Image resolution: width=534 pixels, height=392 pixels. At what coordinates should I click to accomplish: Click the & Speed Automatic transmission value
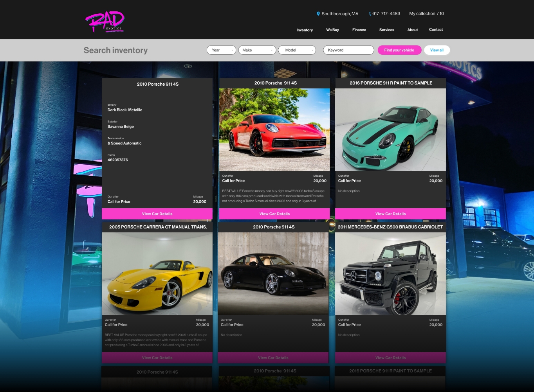124,143
